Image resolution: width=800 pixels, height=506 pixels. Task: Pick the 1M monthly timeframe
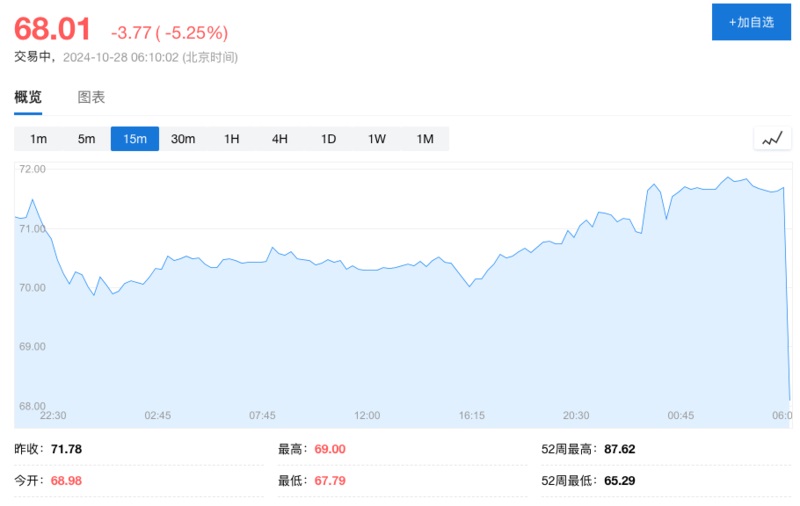pos(425,139)
